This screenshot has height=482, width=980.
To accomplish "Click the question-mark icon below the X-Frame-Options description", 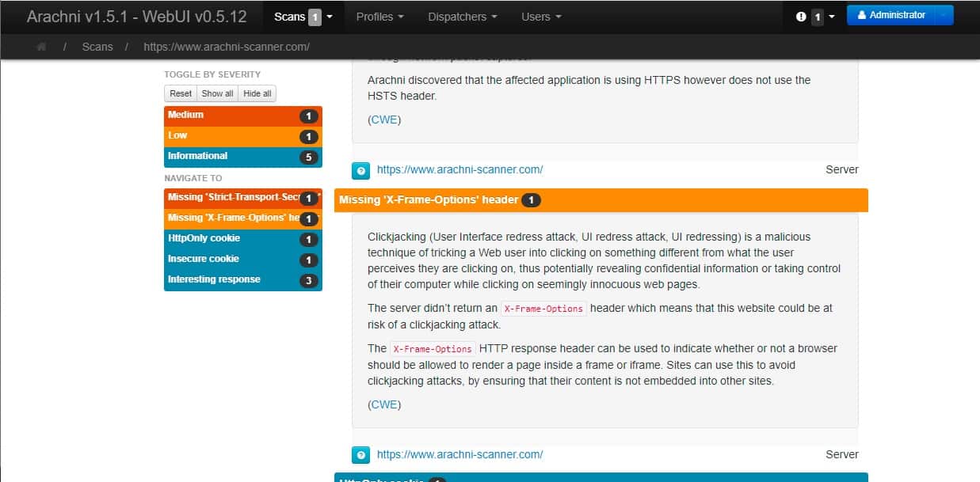I will coord(360,455).
